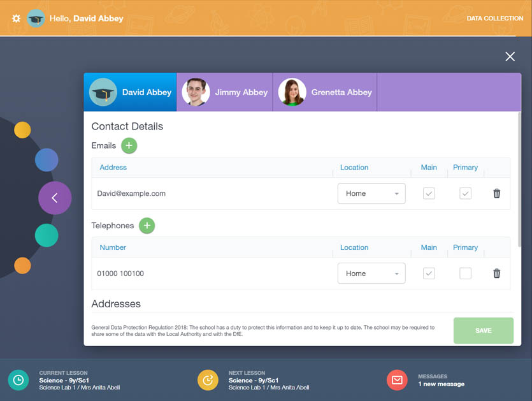This screenshot has width=532, height=401.
Task: Click the current lesson Science - 9y/Sc1
Action: click(64, 381)
